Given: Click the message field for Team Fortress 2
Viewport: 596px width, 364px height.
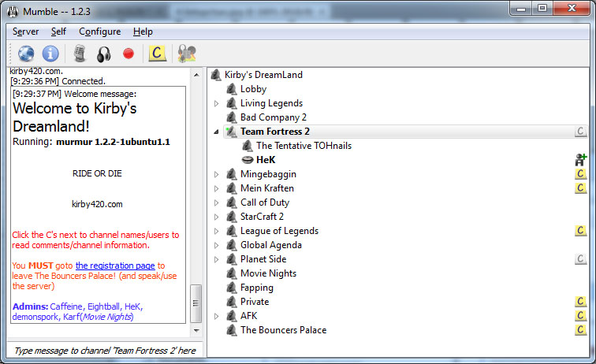Looking at the screenshot, I should (x=105, y=351).
